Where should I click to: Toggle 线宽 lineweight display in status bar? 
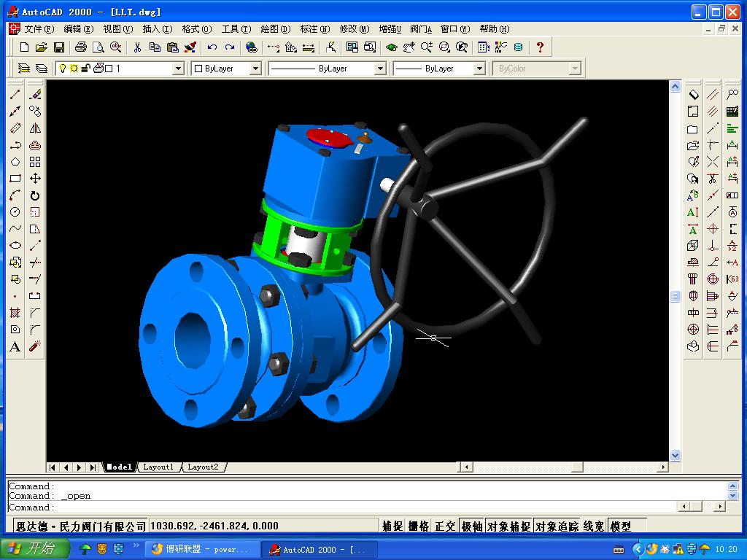tap(594, 526)
